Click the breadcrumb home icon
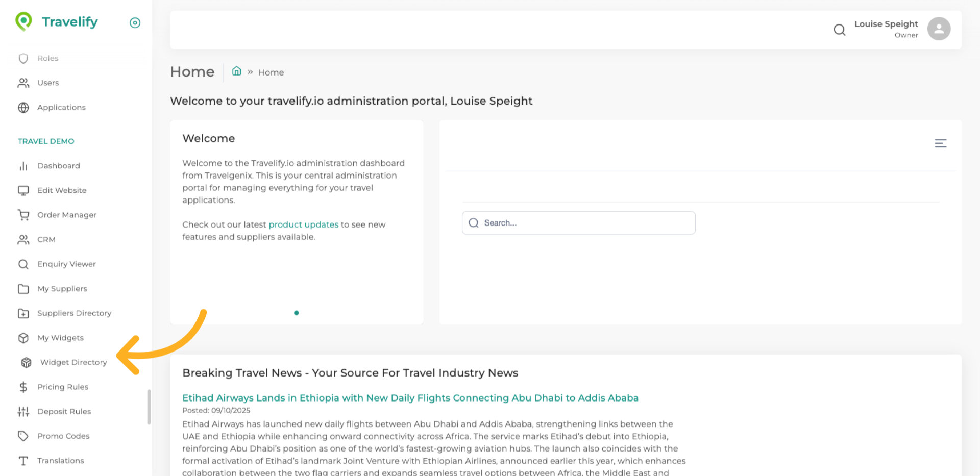 click(x=236, y=71)
